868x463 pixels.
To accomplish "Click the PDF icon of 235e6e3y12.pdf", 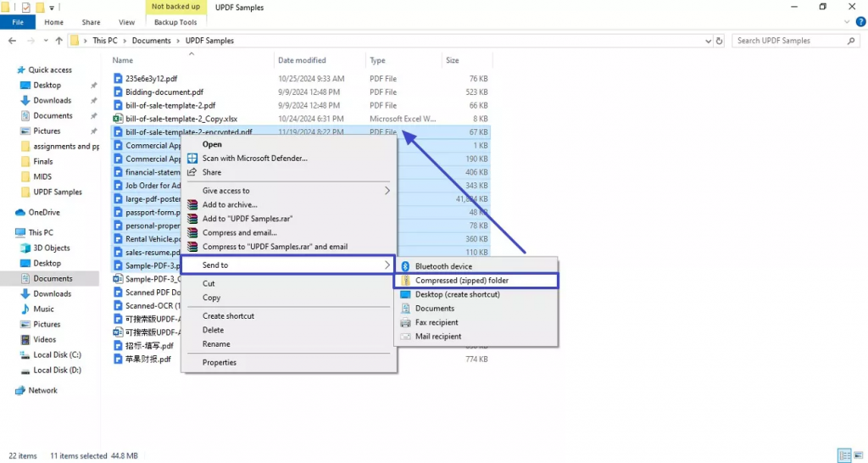I will [117, 79].
